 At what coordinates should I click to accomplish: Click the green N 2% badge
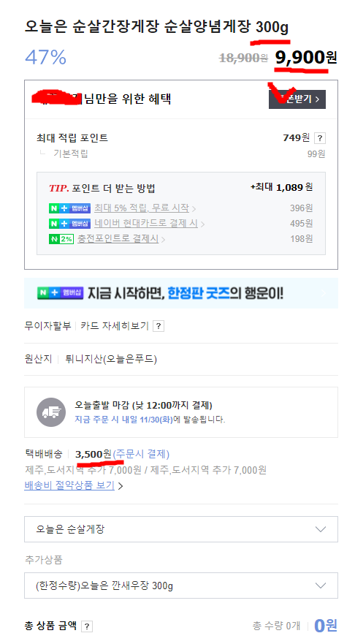tap(61, 238)
